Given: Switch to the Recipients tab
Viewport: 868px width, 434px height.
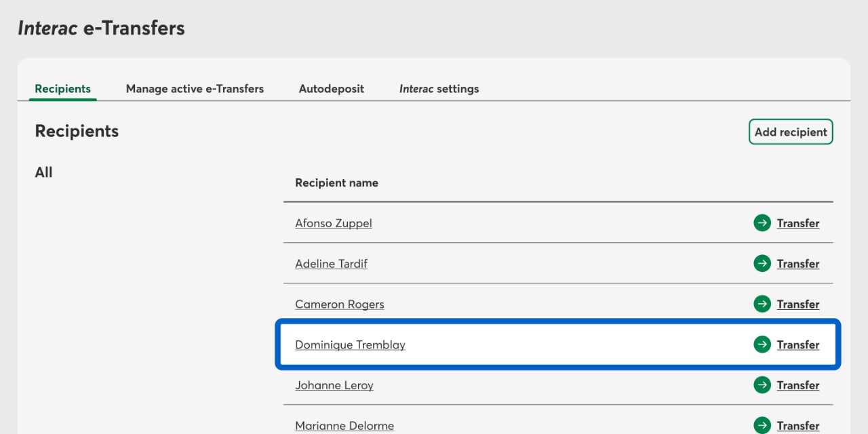Looking at the screenshot, I should [62, 89].
